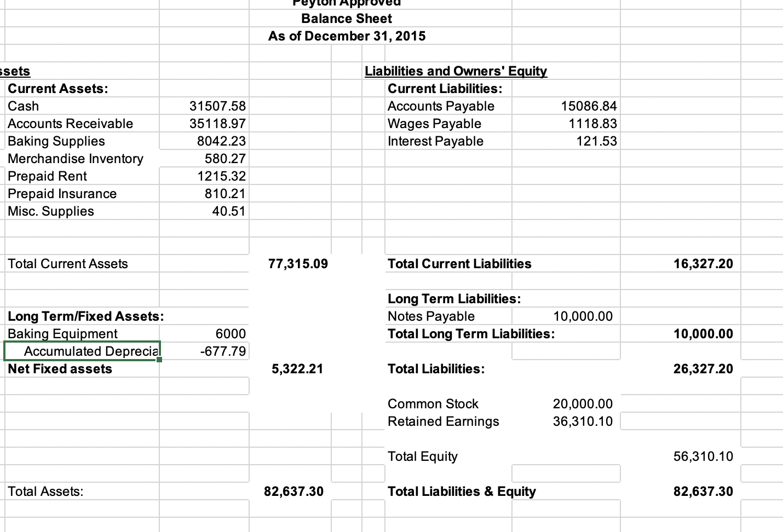This screenshot has width=783, height=532.
Task: Select the value -677.79
Action: [223, 351]
